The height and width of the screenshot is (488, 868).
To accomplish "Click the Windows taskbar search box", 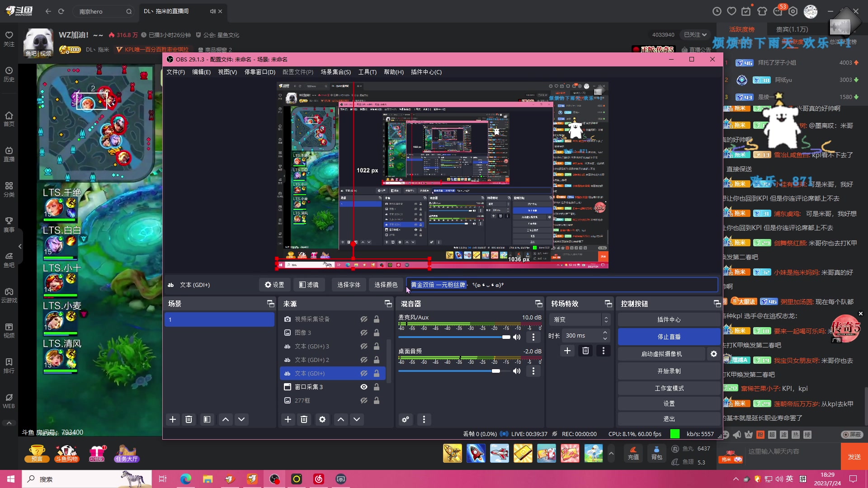I will point(87,479).
